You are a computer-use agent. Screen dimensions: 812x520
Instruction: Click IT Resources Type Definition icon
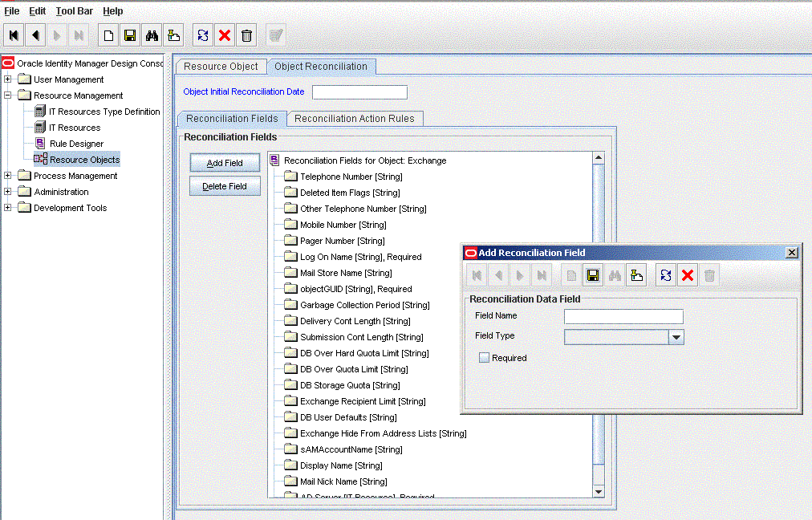pos(40,112)
